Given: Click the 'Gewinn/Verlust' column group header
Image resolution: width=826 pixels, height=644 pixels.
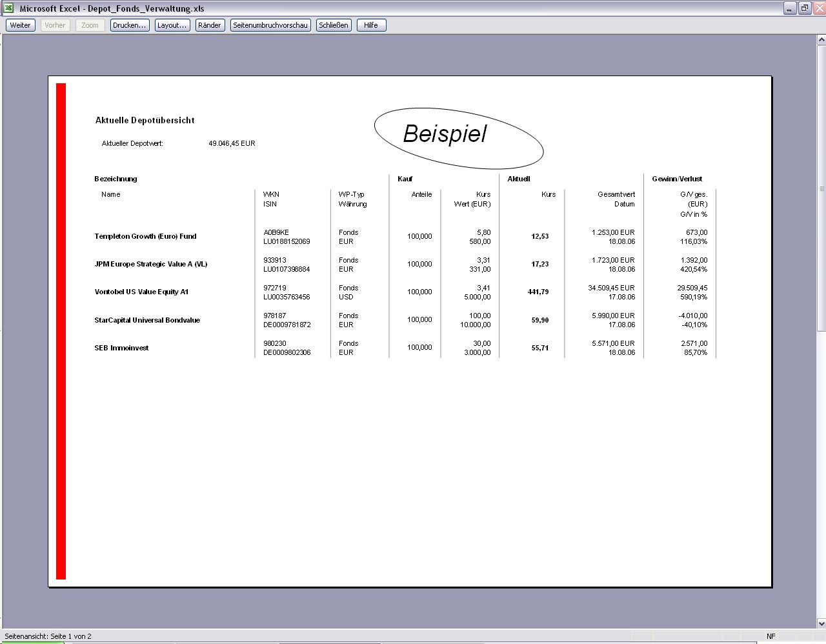Looking at the screenshot, I should tap(677, 179).
